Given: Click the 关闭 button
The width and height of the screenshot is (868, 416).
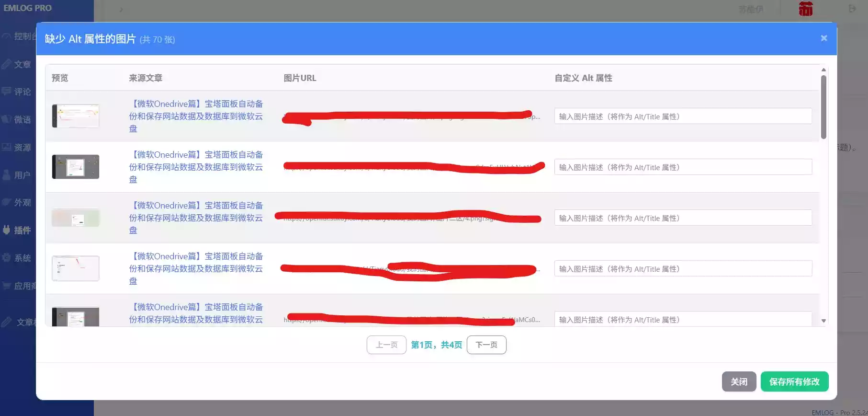Looking at the screenshot, I should (x=739, y=381).
